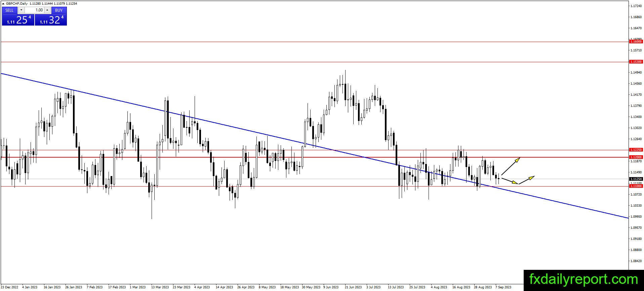The height and width of the screenshot is (291, 644).
Task: Click the 4 Jan 2023 date label
Action: [30, 287]
